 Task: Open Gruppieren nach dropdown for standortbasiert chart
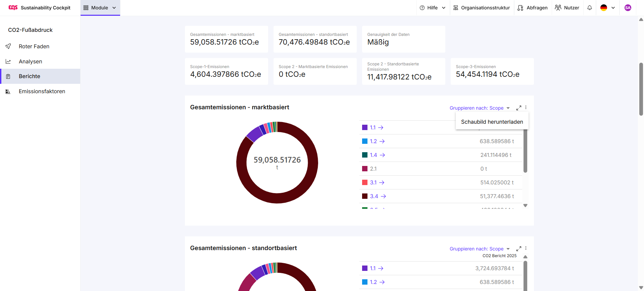pos(480,249)
